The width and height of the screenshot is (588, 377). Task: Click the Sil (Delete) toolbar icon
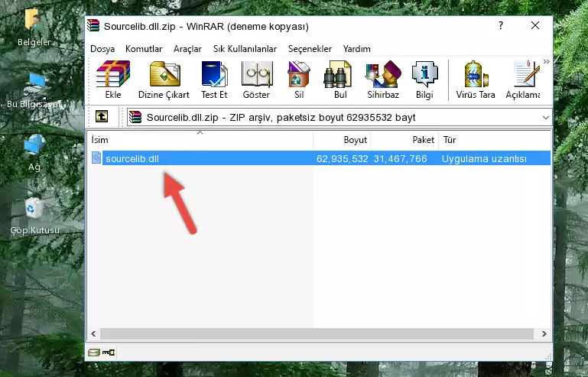[x=299, y=80]
